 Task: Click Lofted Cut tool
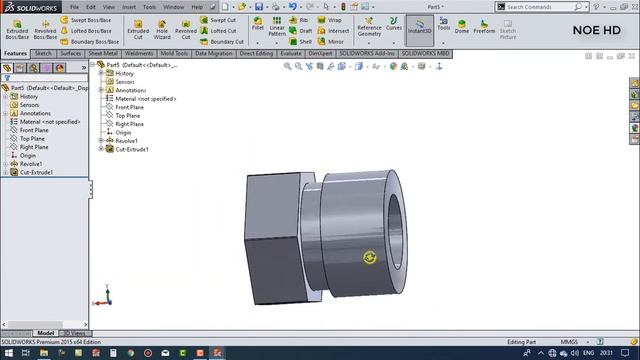coord(218,31)
